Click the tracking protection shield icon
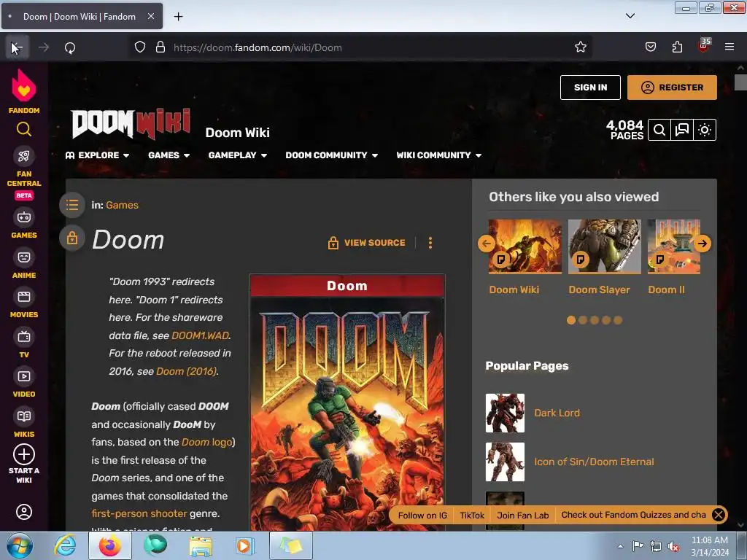Viewport: 747px width, 560px height. pos(139,47)
